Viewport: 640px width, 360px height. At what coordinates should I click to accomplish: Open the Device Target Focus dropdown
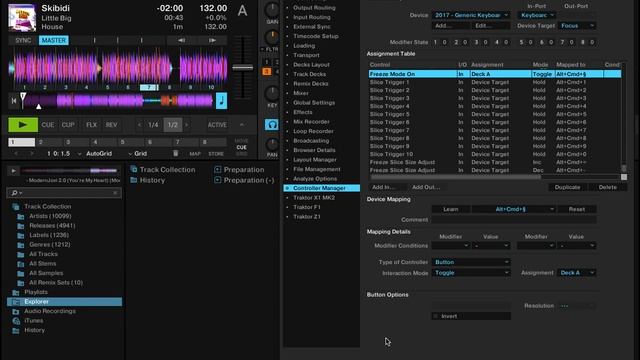(x=577, y=26)
